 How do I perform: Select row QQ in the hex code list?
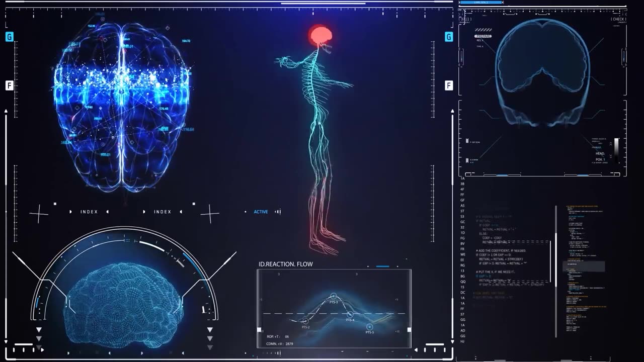pyautogui.click(x=462, y=282)
